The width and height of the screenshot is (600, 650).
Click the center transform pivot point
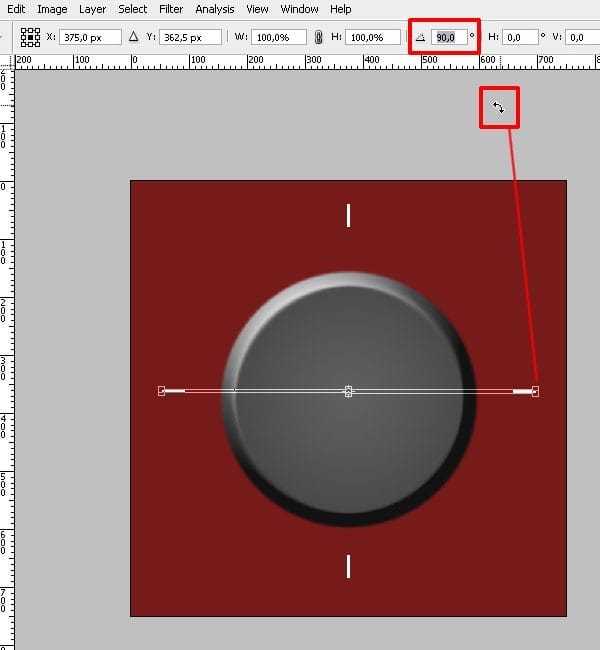pyautogui.click(x=348, y=391)
